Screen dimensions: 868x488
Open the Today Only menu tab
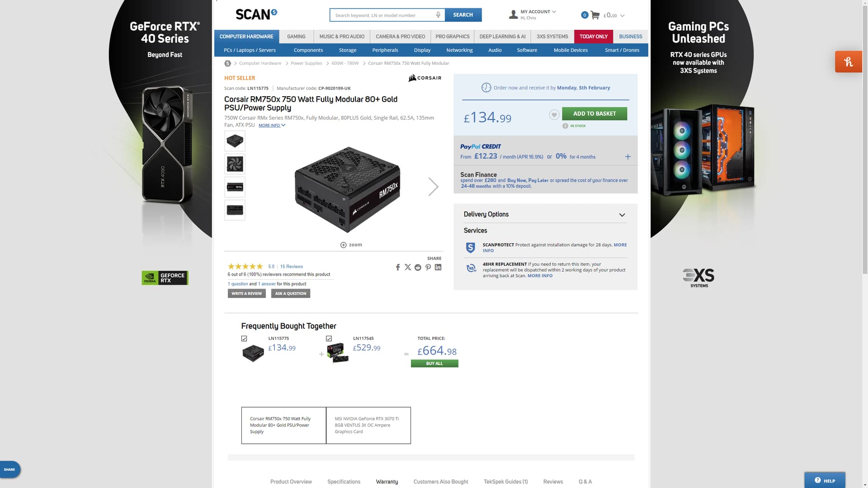(593, 37)
